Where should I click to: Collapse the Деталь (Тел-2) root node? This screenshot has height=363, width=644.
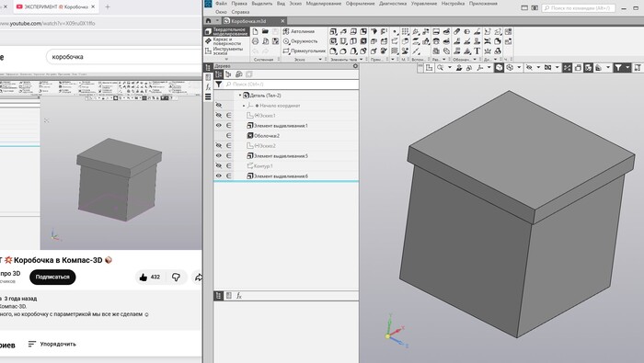pyautogui.click(x=240, y=96)
